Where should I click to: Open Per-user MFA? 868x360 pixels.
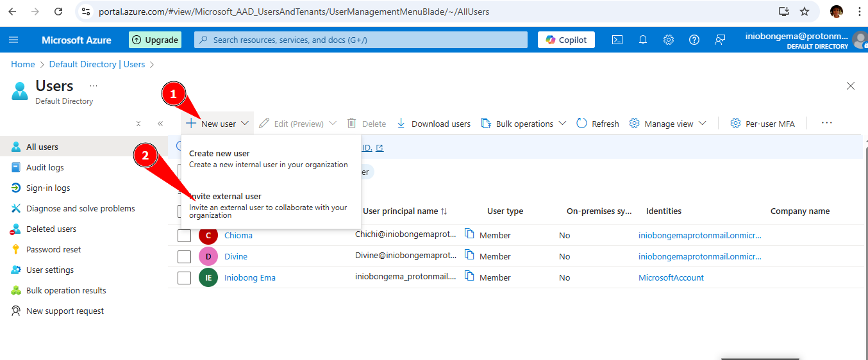[762, 124]
